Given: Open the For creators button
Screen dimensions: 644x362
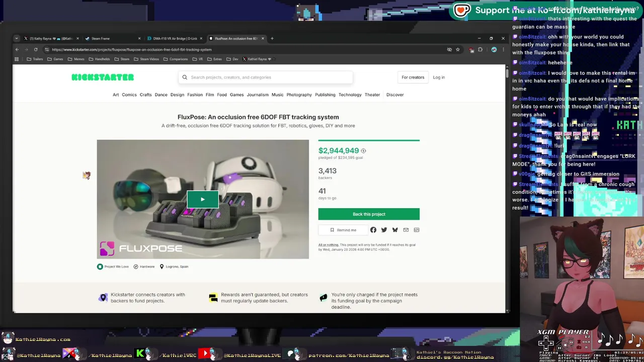Looking at the screenshot, I should [x=413, y=77].
